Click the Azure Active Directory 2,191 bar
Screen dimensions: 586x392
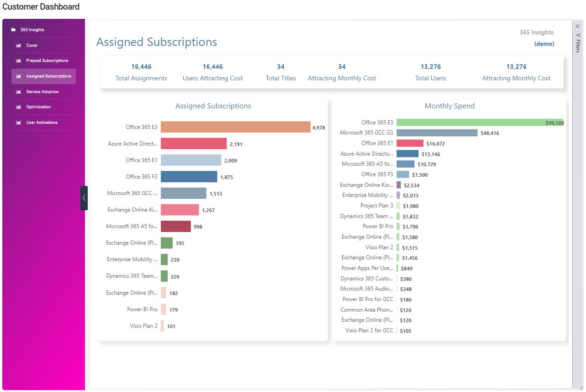(x=194, y=144)
